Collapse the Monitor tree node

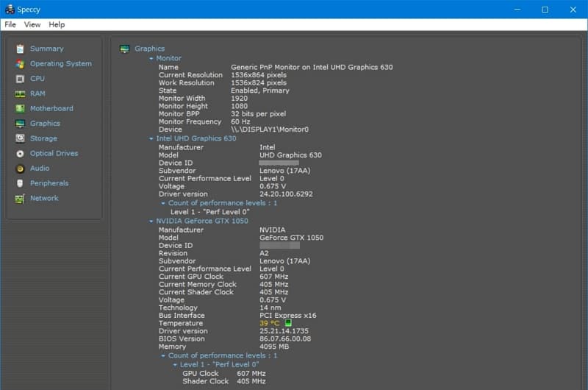tap(151, 59)
